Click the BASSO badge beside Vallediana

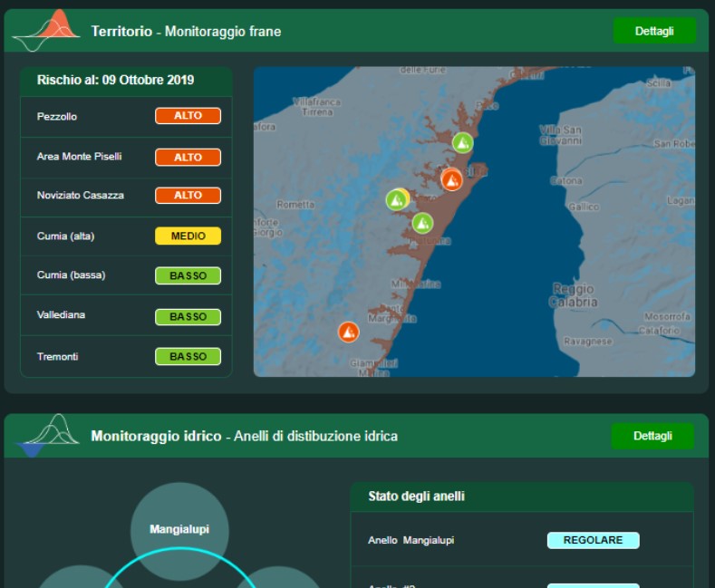coord(188,317)
